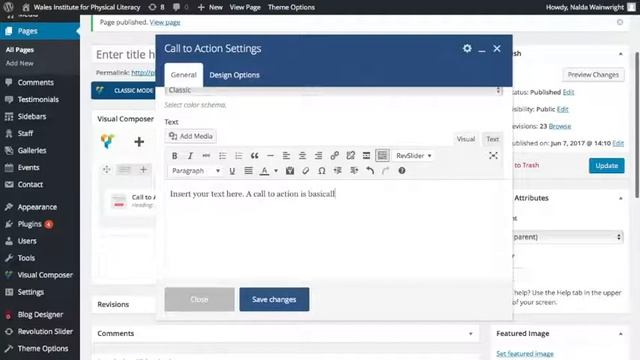Increase text indent
The image size is (640, 360).
point(354,171)
